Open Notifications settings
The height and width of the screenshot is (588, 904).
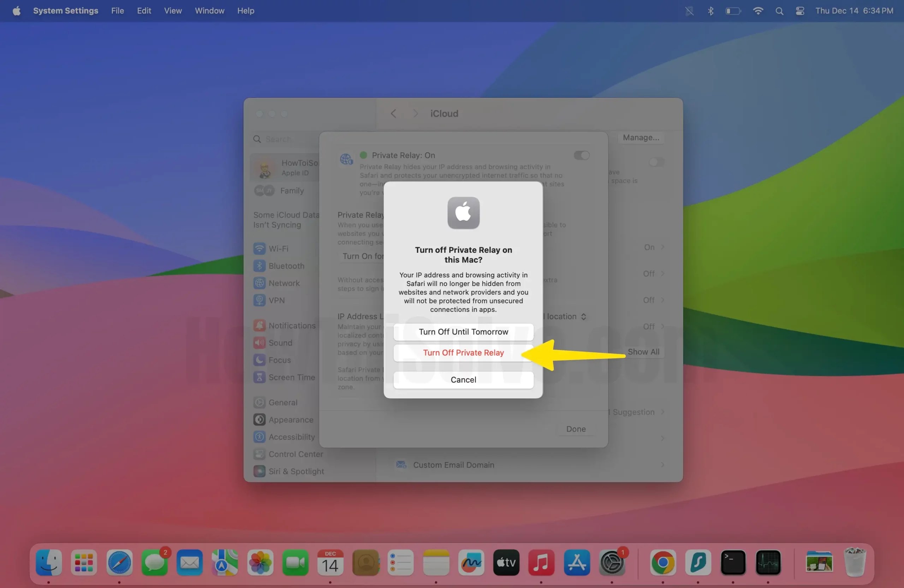(x=292, y=325)
